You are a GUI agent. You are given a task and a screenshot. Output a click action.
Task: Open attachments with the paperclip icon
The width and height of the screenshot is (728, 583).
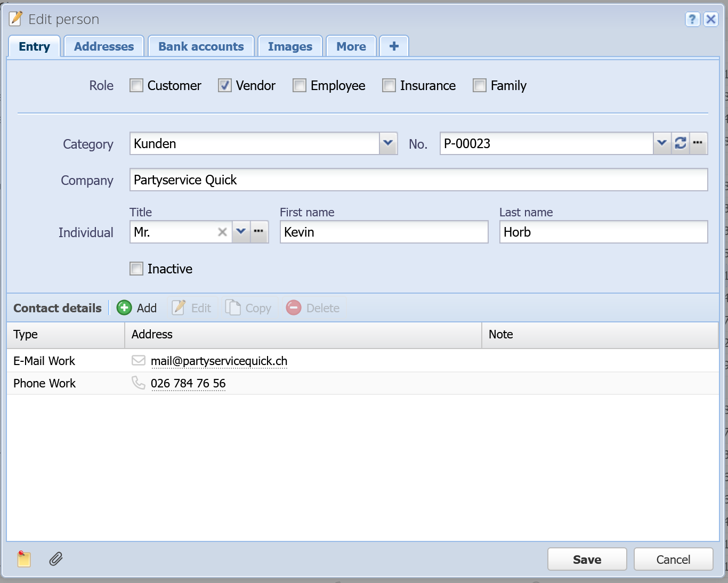pyautogui.click(x=56, y=558)
